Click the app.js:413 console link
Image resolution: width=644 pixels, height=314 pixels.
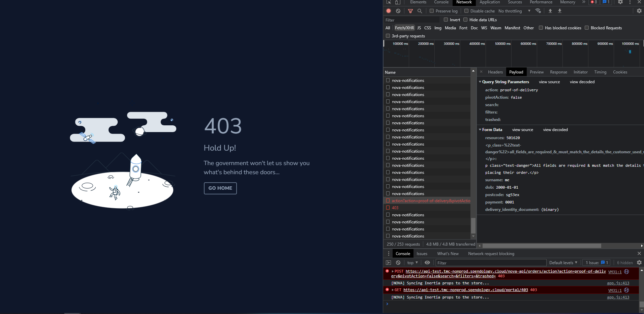pos(618,283)
